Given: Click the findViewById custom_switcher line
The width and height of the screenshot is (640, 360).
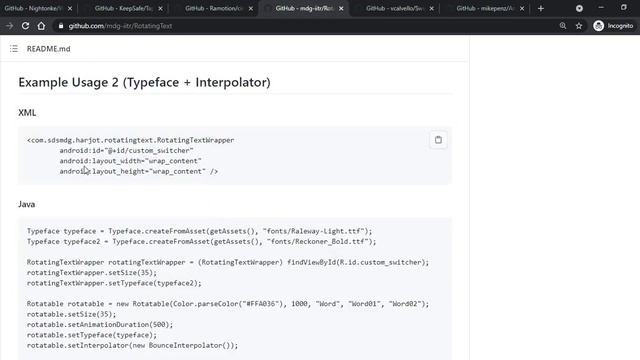Looking at the screenshot, I should tap(228, 262).
